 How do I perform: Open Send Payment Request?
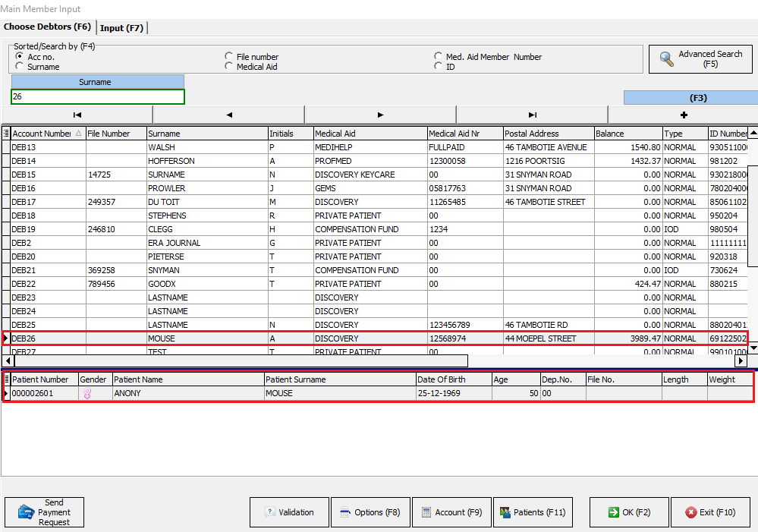[44, 512]
